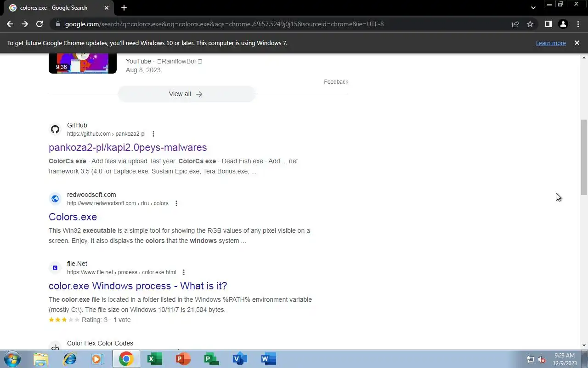Click github.com › pankoza2-pl URL text

point(106,134)
